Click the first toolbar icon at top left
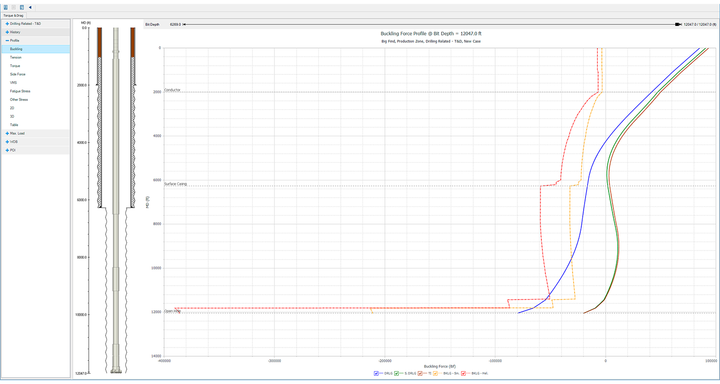Screen dimensions: 720x384 pos(6,7)
